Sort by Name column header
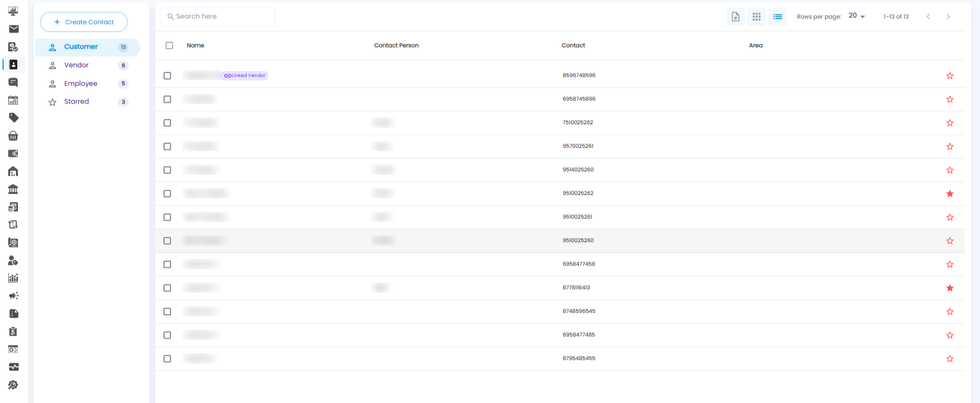 (195, 46)
